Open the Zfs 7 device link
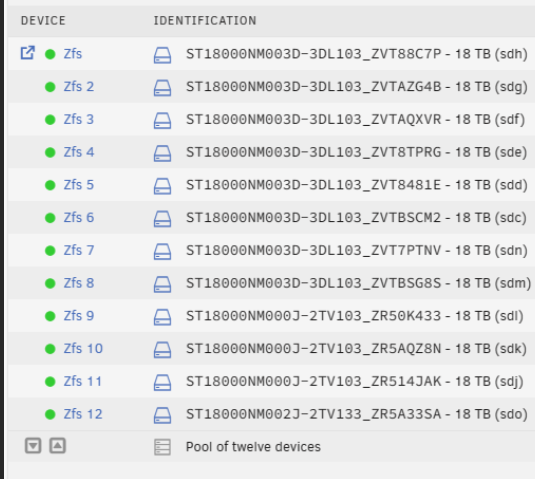Image resolution: width=535 pixels, height=479 pixels. click(79, 250)
